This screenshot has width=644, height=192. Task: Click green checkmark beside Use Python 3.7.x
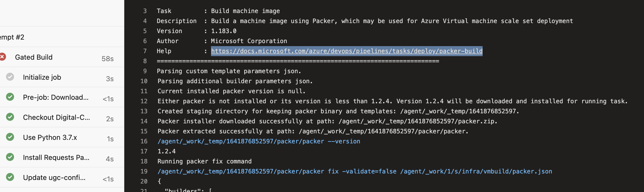point(10,137)
